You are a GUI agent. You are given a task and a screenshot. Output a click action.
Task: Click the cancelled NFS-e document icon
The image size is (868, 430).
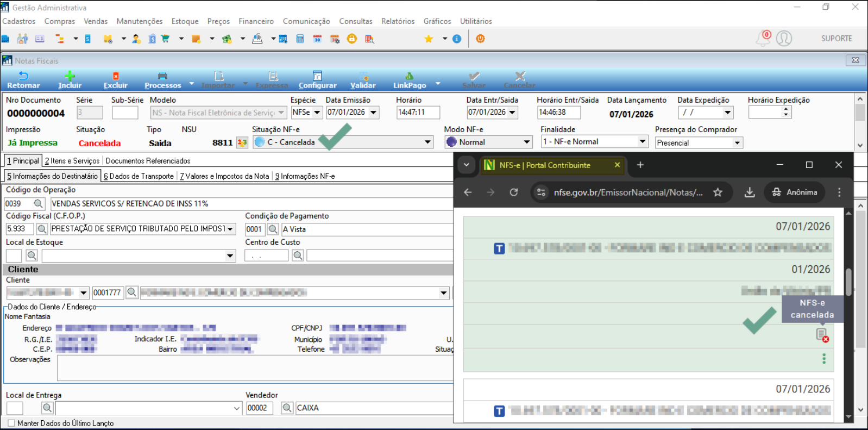click(822, 335)
